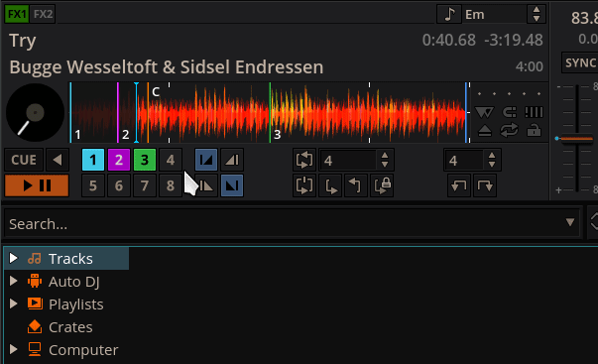
Task: Toggle the repeat track icon
Action: [509, 131]
